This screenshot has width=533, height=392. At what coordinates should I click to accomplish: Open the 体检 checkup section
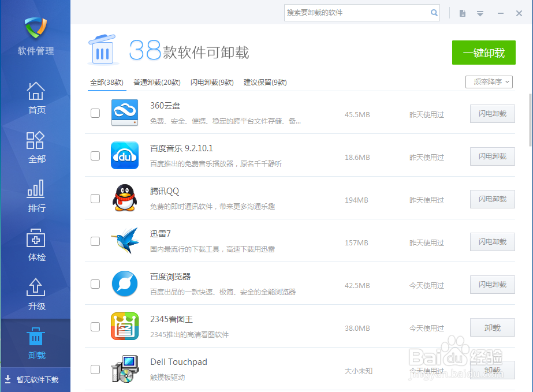36,245
